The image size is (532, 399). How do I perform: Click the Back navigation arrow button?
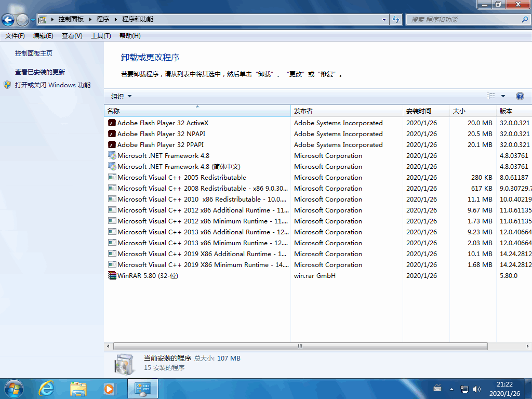pyautogui.click(x=8, y=20)
